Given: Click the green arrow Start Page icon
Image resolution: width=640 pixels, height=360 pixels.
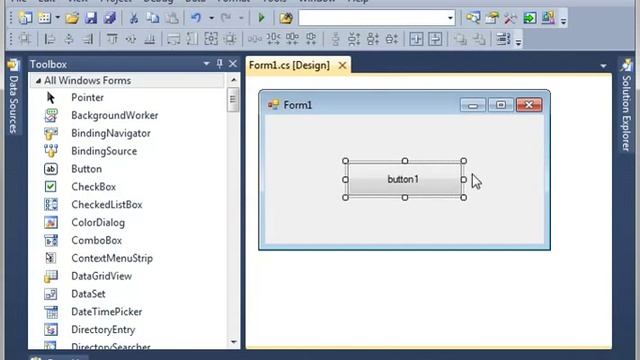Looking at the screenshot, I should 529,18.
